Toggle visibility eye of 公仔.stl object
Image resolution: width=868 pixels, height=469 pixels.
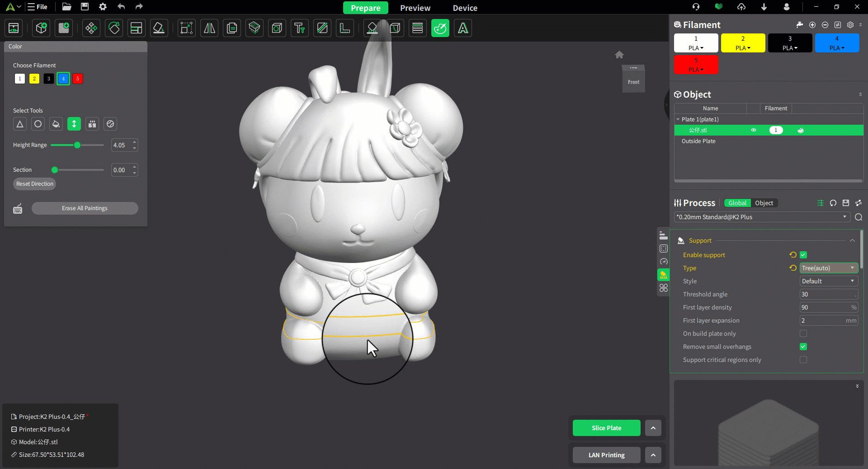[754, 130]
